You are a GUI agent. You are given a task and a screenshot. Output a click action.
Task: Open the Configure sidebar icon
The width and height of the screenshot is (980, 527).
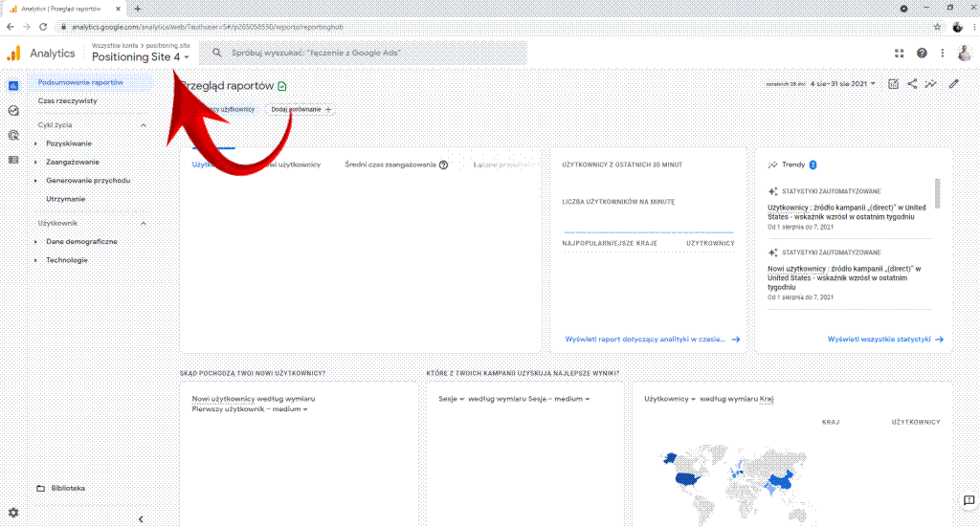coord(13,160)
